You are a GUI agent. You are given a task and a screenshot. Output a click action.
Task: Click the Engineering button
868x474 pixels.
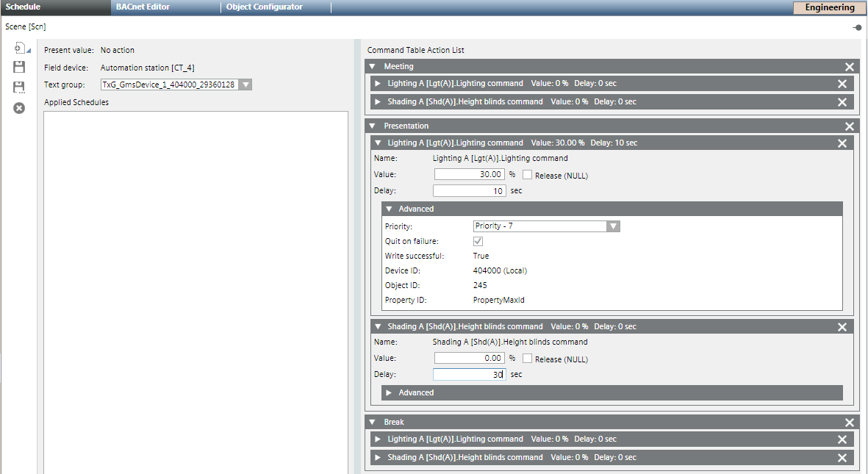(x=829, y=8)
